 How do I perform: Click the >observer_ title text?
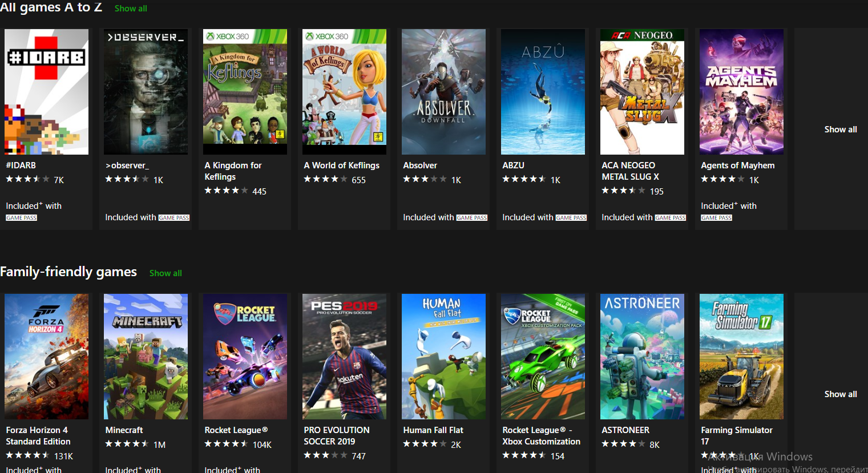click(127, 165)
